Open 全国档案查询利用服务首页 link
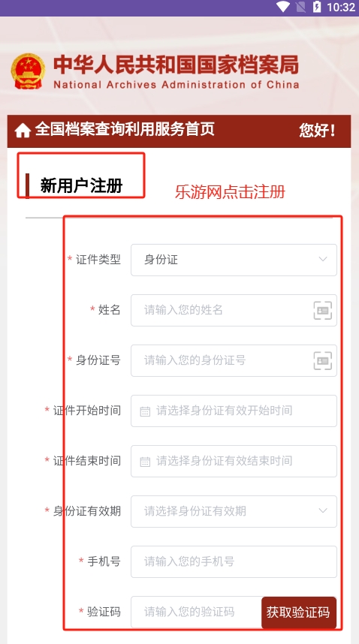The height and width of the screenshot is (644, 359). click(125, 129)
